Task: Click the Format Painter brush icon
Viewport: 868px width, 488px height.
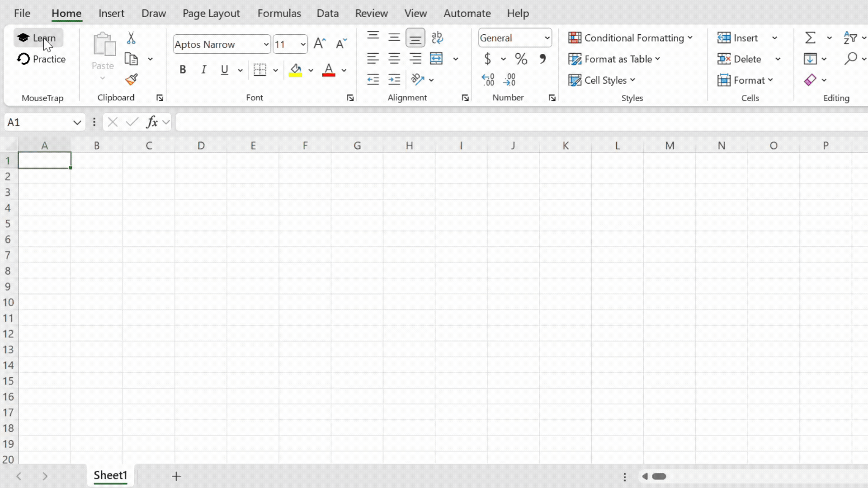Action: 131,80
